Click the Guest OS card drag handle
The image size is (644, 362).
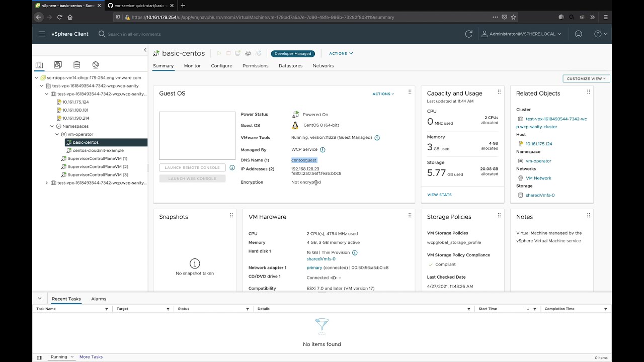pyautogui.click(x=410, y=92)
